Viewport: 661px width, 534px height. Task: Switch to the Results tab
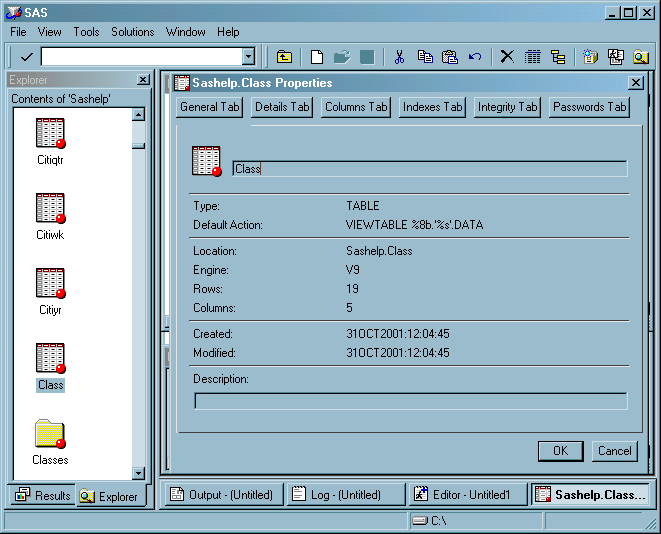tap(42, 495)
